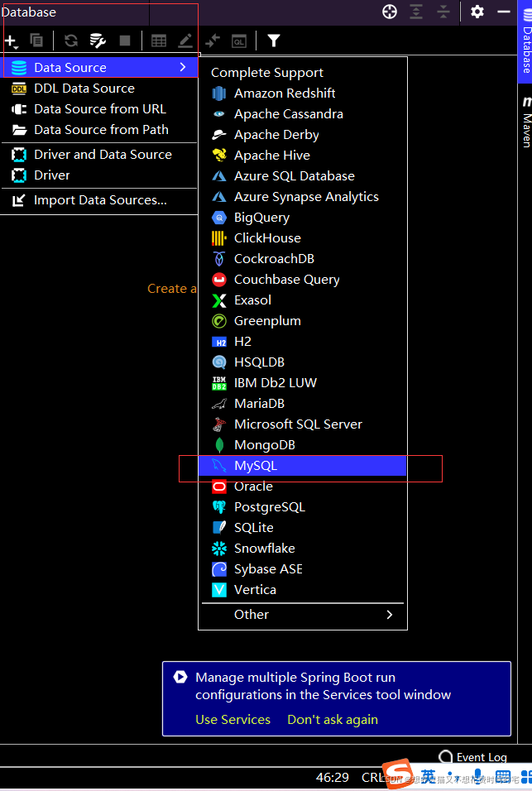Viewport: 532px width, 791px height.
Task: Click the Expand All icon
Action: click(416, 12)
